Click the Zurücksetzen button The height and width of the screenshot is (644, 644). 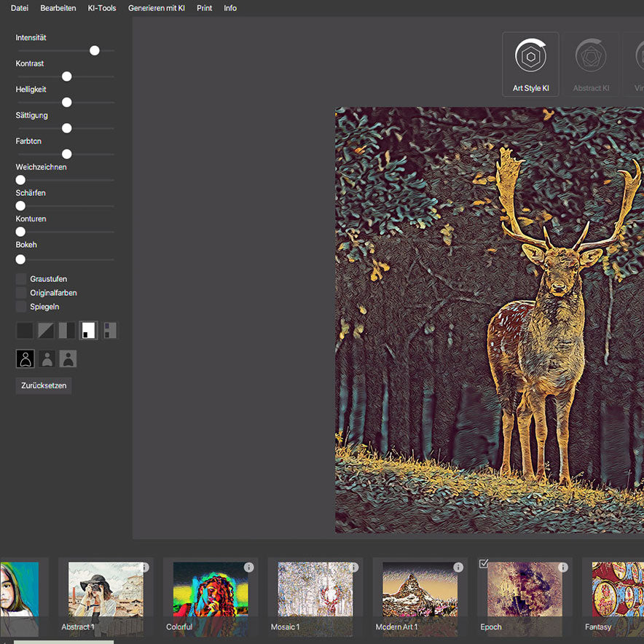point(44,385)
